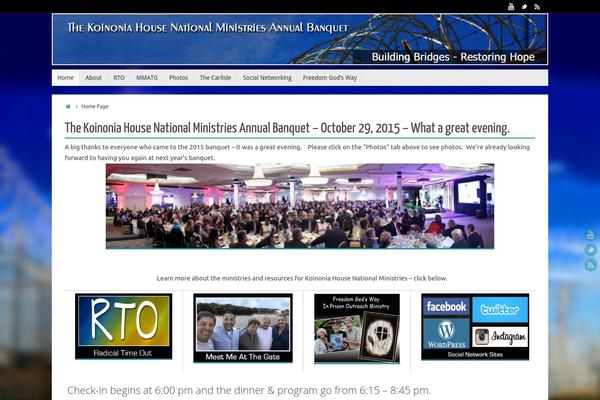Click the site header banner image

(x=300, y=39)
